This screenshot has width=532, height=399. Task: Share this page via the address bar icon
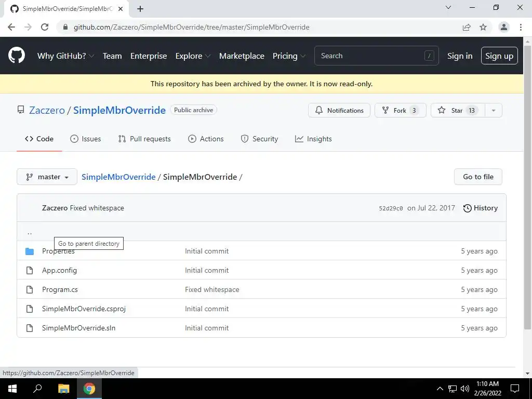tap(467, 27)
